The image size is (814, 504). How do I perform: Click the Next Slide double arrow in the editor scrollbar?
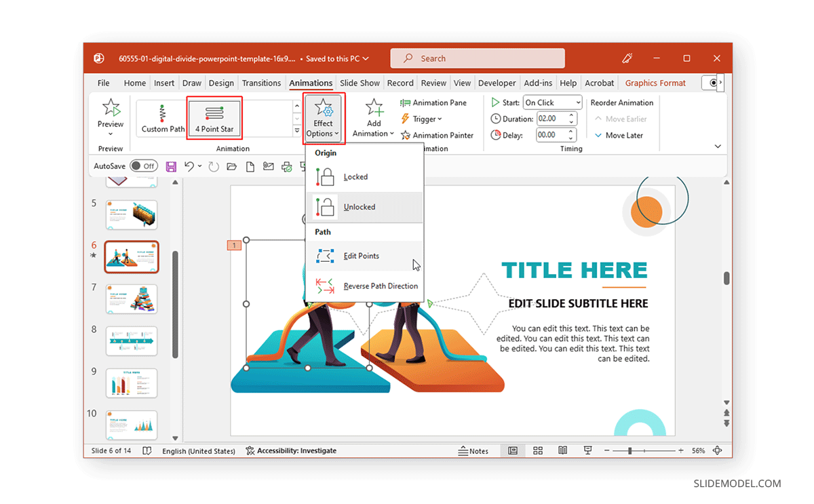coord(726,423)
